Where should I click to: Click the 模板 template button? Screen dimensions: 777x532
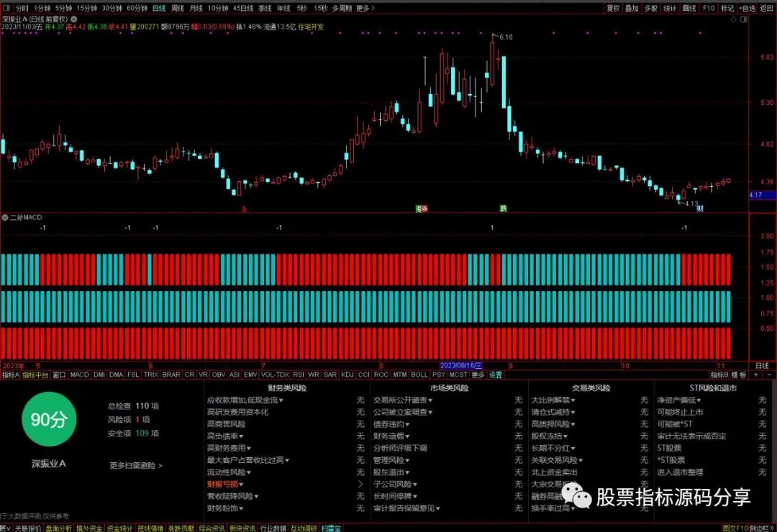click(x=739, y=375)
